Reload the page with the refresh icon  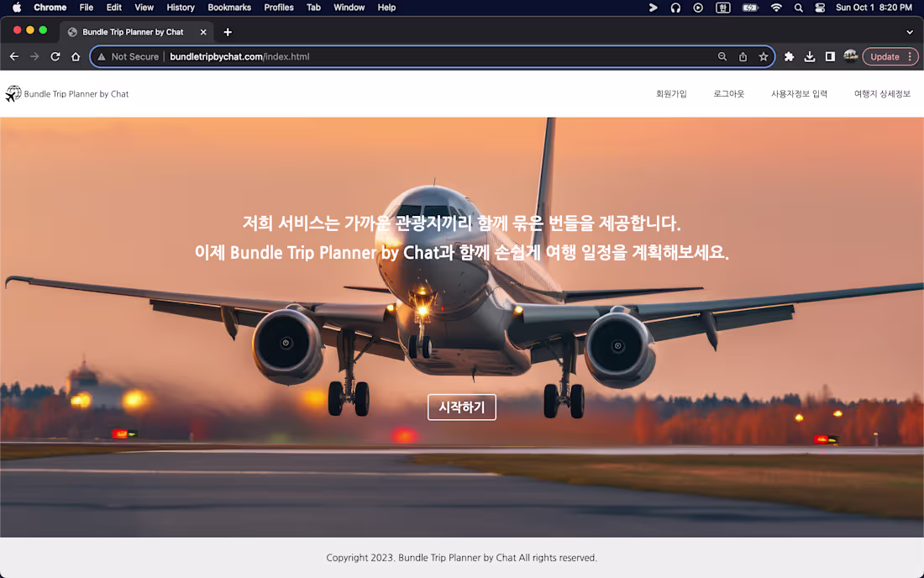tap(55, 56)
